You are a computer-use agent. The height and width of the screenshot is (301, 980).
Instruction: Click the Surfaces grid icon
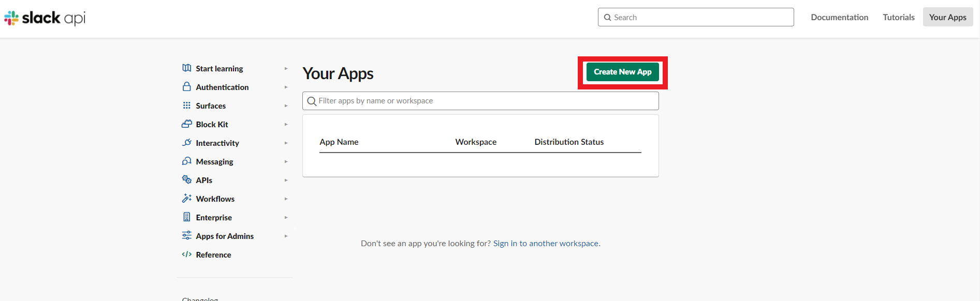tap(187, 106)
